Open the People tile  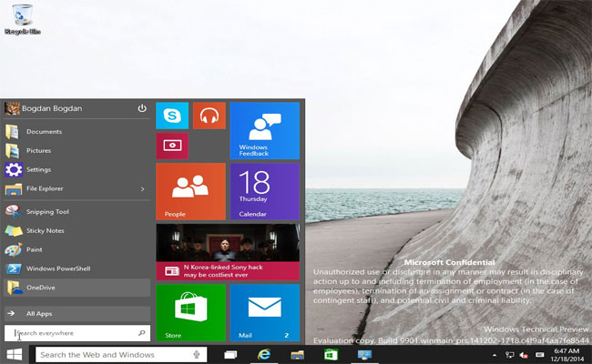tap(190, 191)
